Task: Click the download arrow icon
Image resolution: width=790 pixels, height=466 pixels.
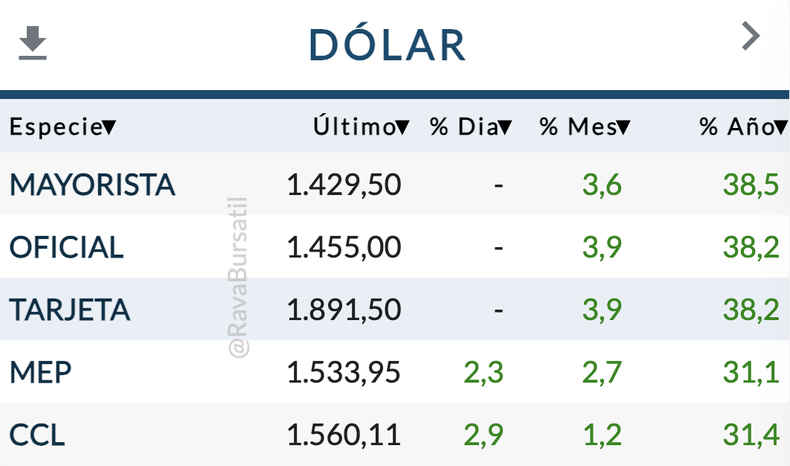Action: (x=33, y=43)
